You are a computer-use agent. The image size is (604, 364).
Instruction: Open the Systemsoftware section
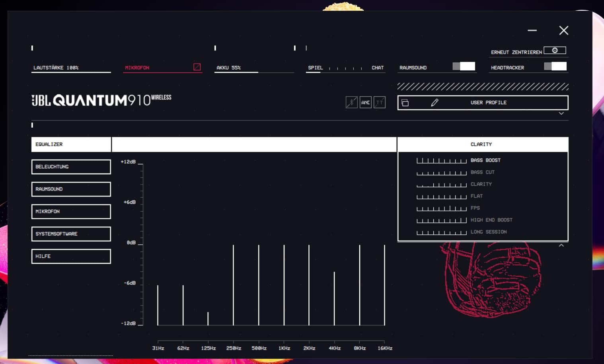[71, 234]
